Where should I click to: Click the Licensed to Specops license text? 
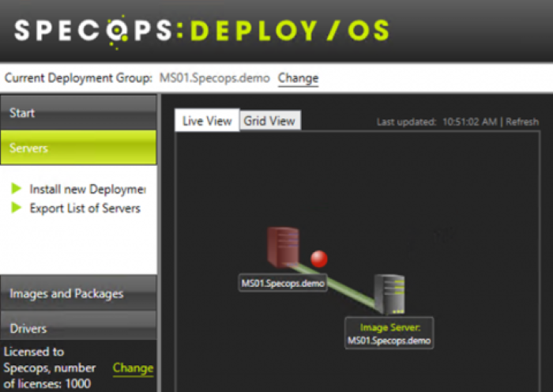pyautogui.click(x=49, y=367)
